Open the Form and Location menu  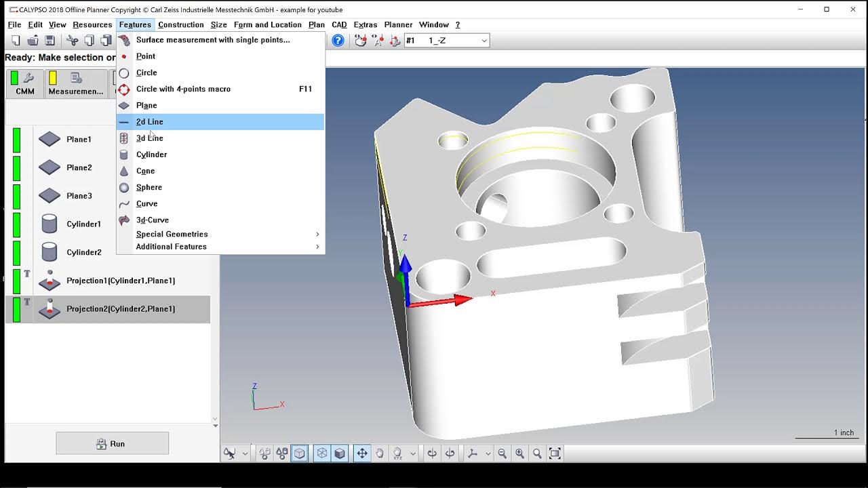coord(267,24)
